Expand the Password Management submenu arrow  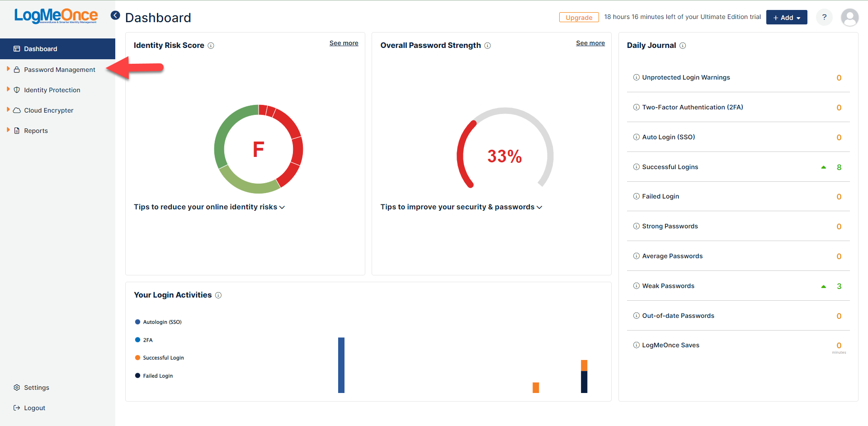8,69
